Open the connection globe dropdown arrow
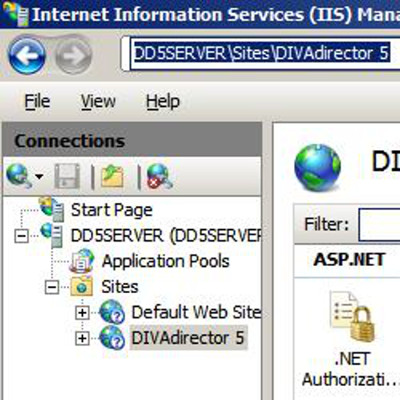This screenshot has width=400, height=400. tap(39, 176)
